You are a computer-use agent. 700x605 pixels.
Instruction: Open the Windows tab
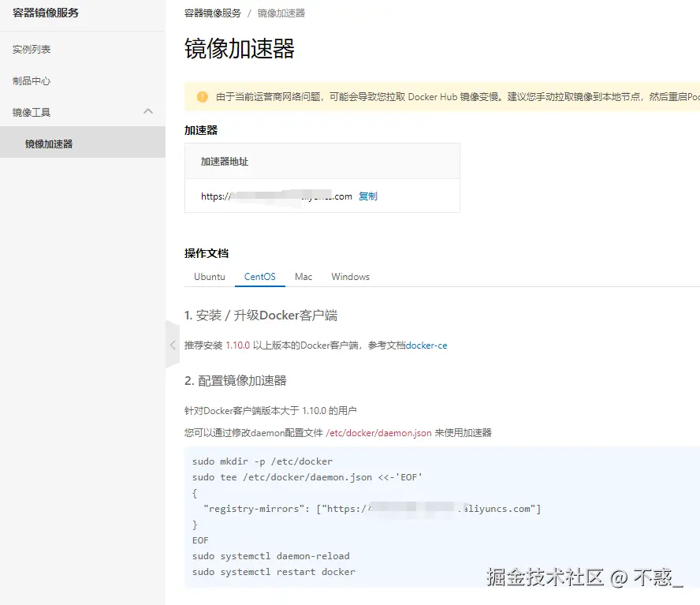350,277
